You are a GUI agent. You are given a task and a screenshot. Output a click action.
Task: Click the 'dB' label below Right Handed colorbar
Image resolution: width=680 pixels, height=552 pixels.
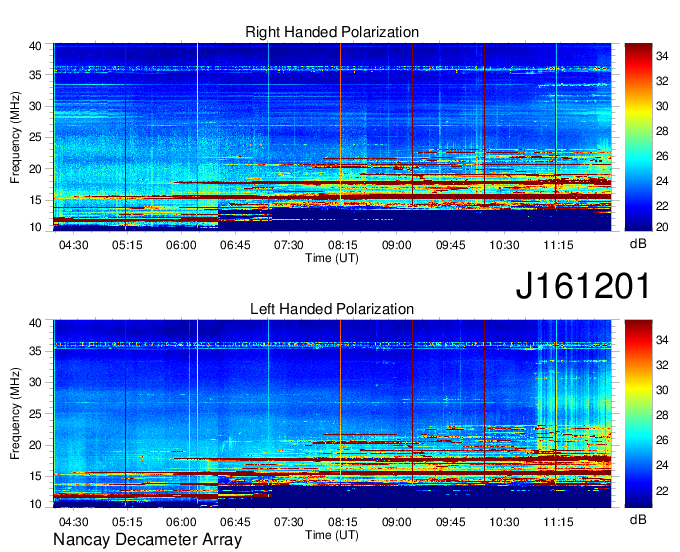click(x=638, y=244)
